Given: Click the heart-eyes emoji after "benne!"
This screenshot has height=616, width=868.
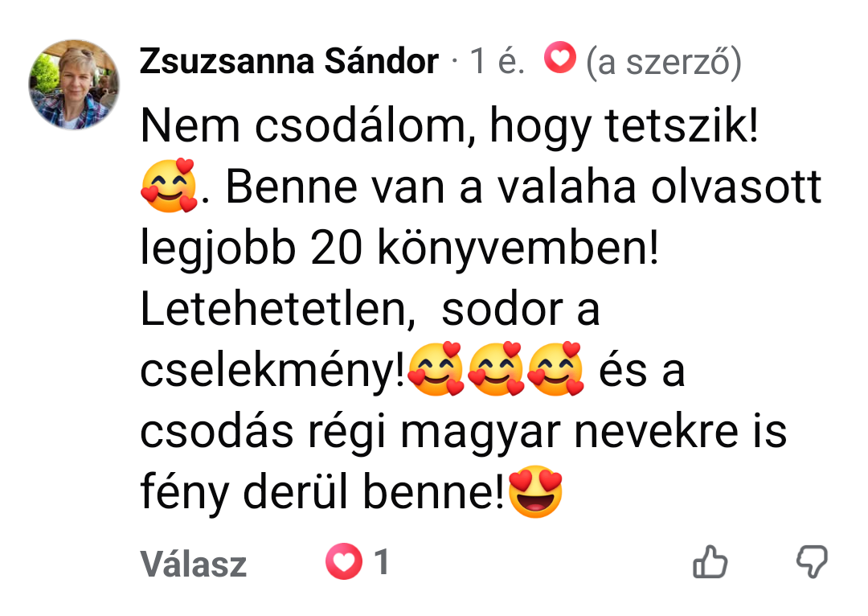Looking at the screenshot, I should coord(534,491).
